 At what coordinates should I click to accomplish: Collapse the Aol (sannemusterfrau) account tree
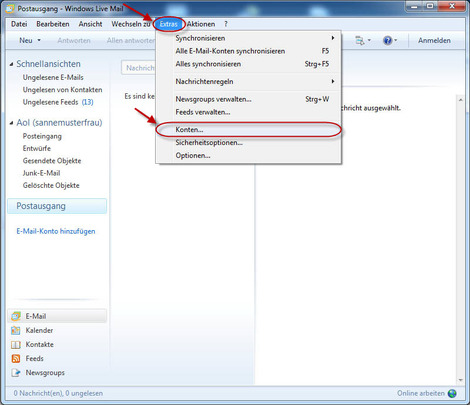[11, 123]
